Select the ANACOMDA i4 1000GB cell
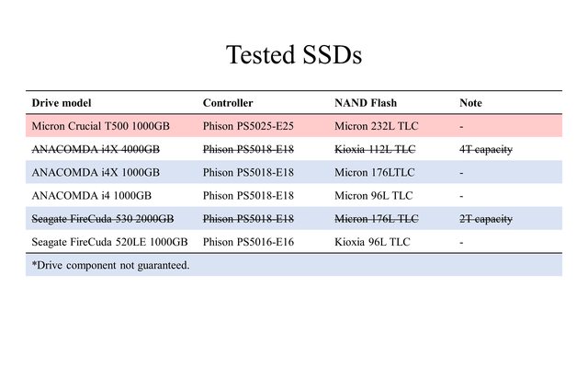588x368 pixels. click(x=92, y=195)
